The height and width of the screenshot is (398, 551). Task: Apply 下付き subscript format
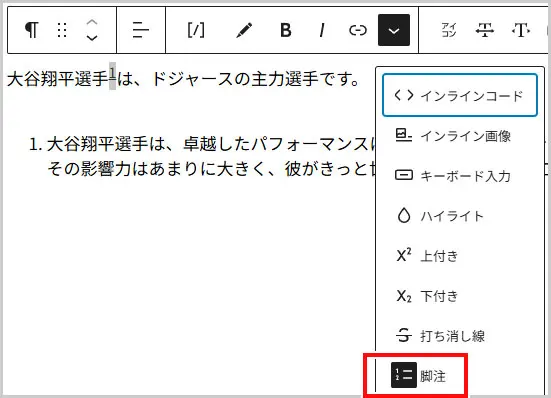pos(460,296)
